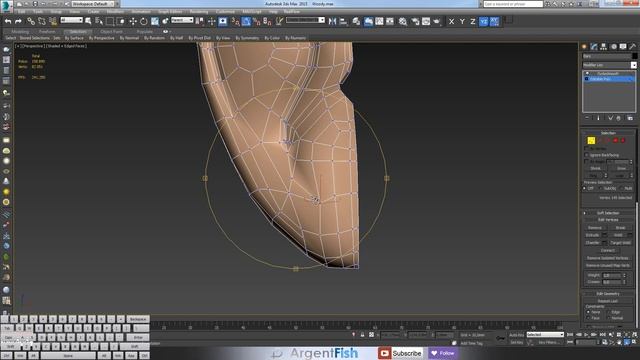Undo the last action in the main toolbar
Image resolution: width=640 pixels, height=360 pixels.
pyautogui.click(x=8, y=21)
